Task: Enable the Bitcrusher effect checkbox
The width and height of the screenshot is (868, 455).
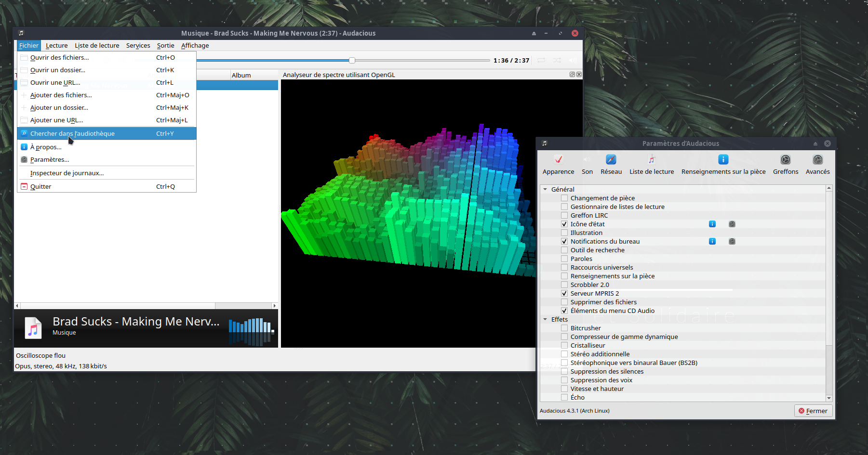Action: coord(564,328)
